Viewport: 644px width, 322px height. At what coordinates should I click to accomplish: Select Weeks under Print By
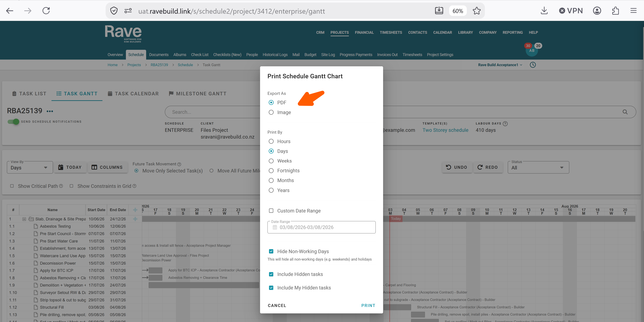[x=271, y=161]
